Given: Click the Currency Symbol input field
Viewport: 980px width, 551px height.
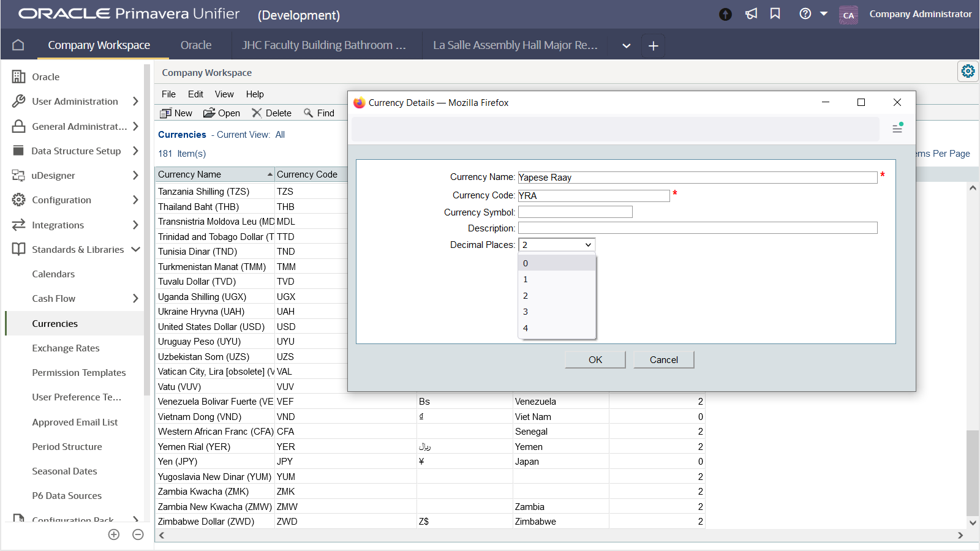Looking at the screenshot, I should [x=575, y=212].
